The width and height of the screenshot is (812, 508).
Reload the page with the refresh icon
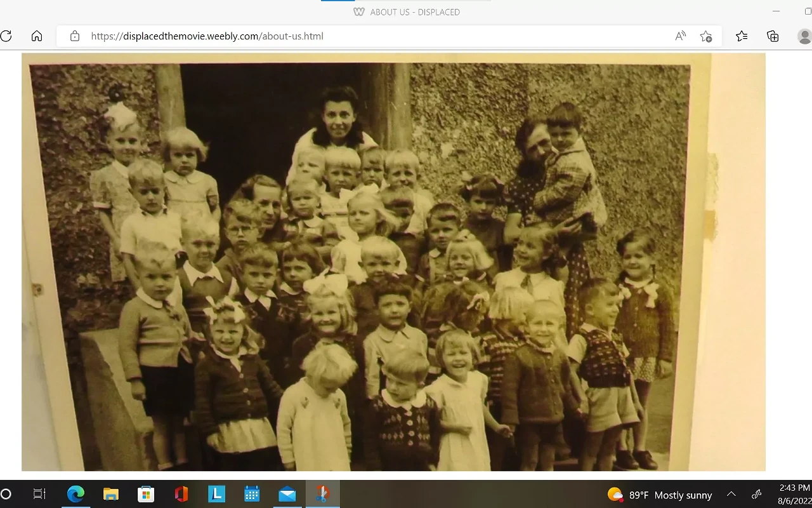(x=6, y=36)
